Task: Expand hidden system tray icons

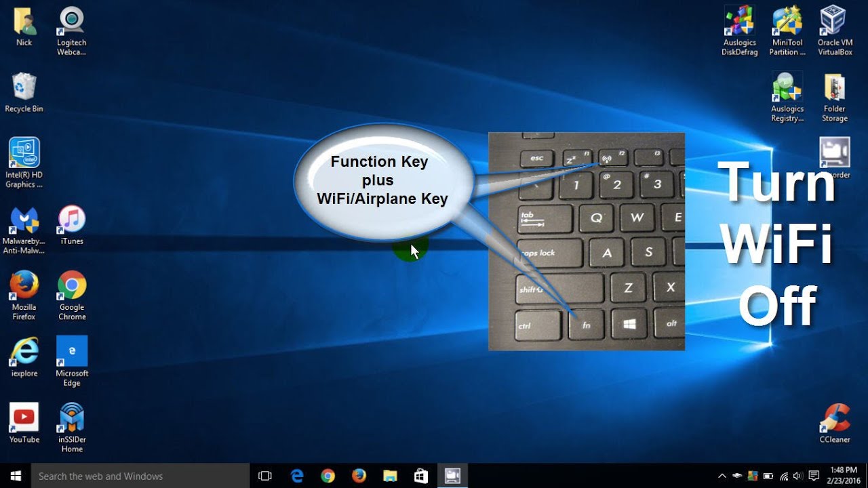Action: coord(722,476)
